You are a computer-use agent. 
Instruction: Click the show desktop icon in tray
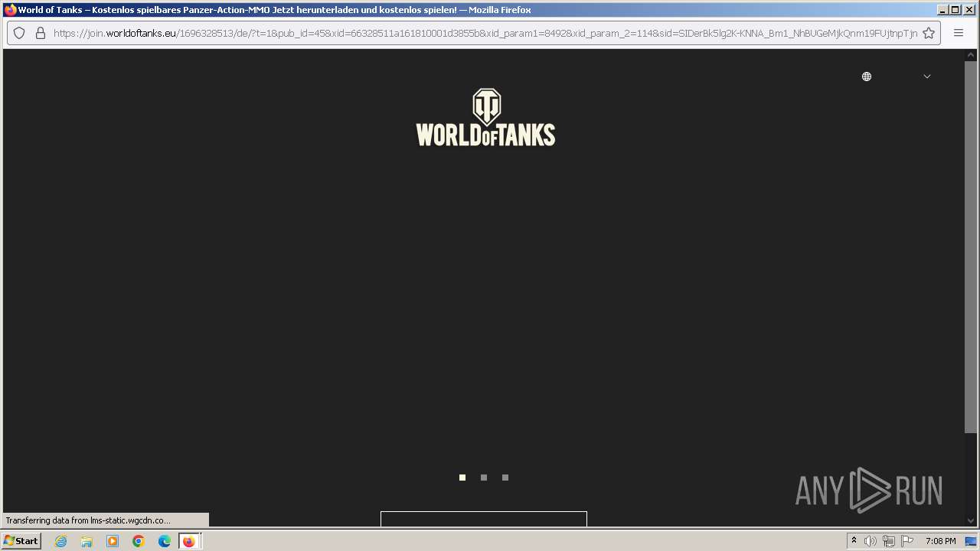coord(971,541)
